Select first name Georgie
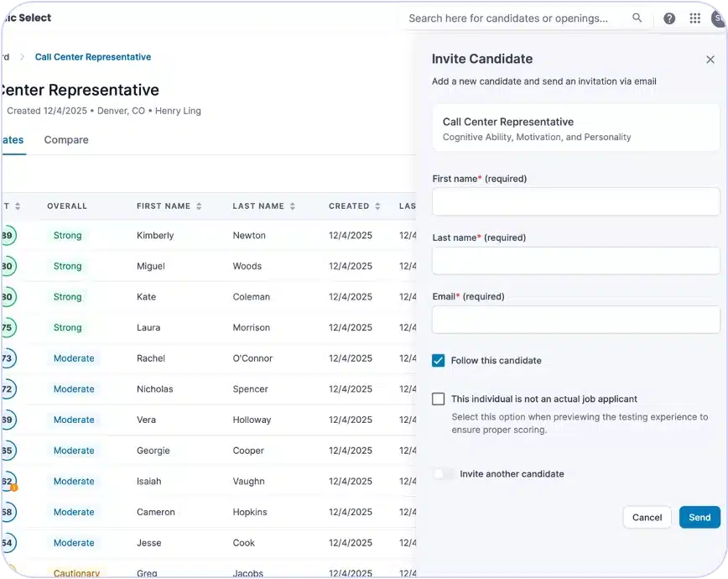The height and width of the screenshot is (579, 728). [153, 451]
